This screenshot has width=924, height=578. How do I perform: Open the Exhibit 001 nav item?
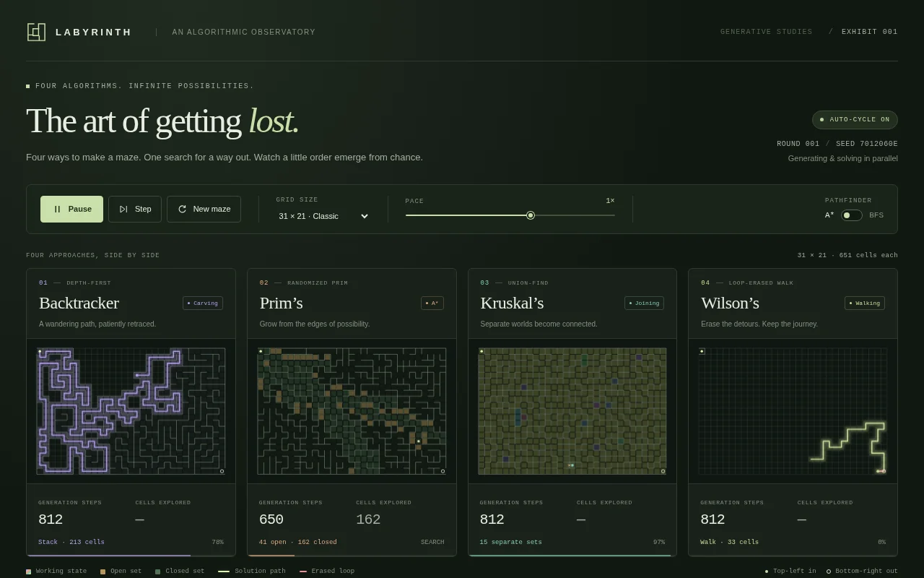click(x=870, y=32)
